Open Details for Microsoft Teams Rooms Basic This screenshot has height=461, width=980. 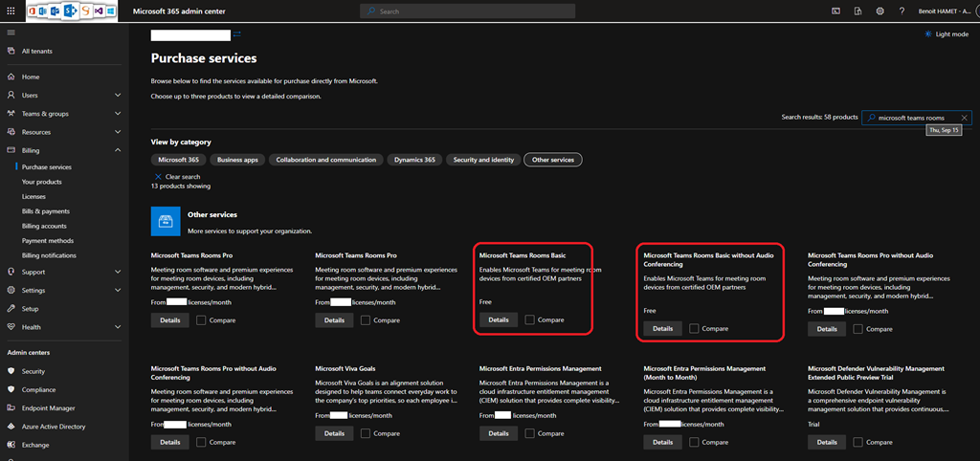498,320
